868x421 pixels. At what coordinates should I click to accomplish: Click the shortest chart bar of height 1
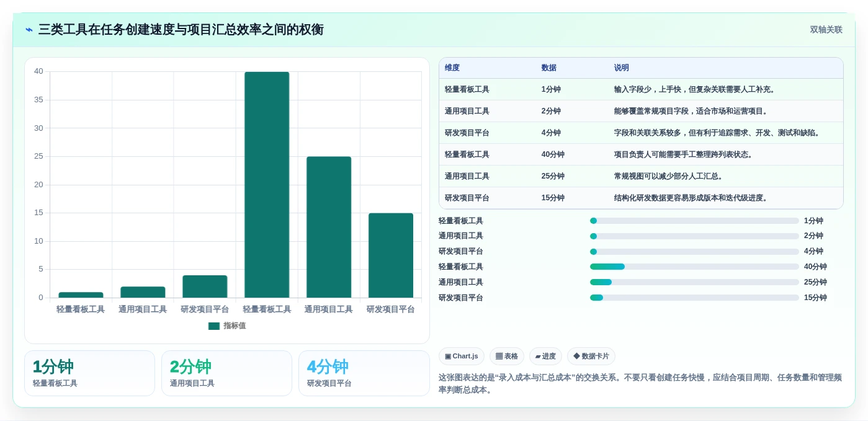tap(81, 295)
